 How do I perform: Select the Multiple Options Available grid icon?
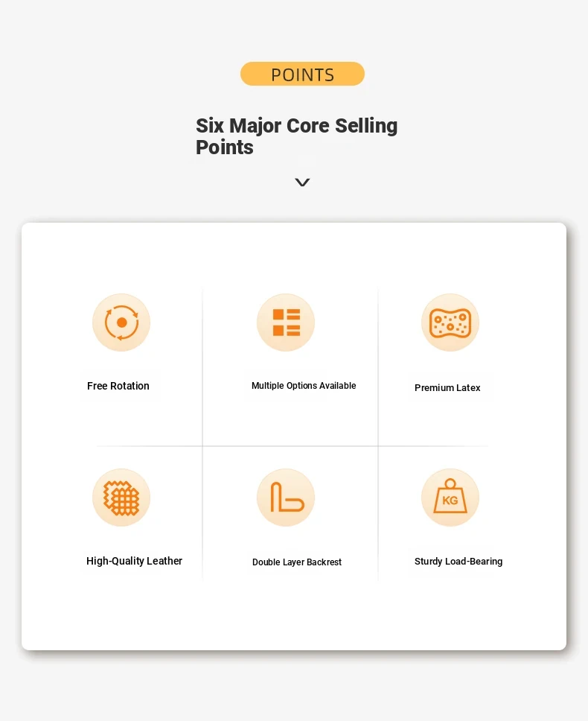[286, 323]
